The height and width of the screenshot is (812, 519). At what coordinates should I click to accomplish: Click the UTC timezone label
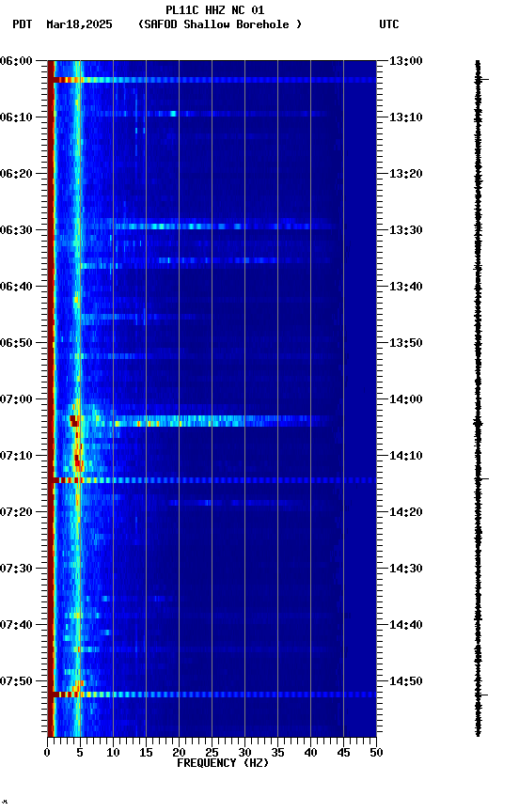[389, 24]
